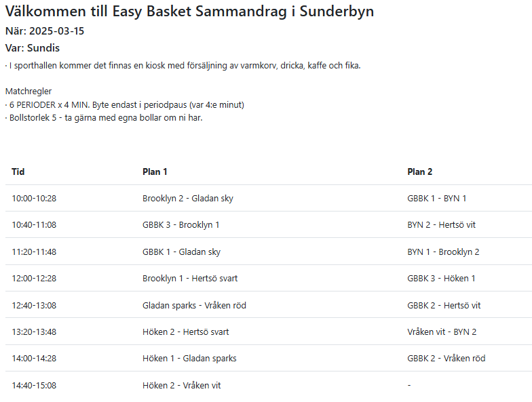Click the 'Vråken vit - BYN 2' match
Image resolution: width=532 pixels, height=402 pixels.
pos(442,332)
